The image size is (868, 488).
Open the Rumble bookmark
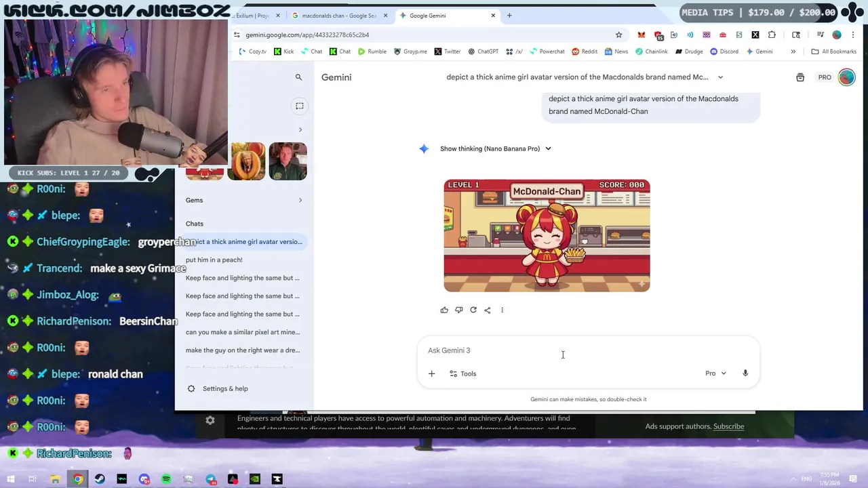tap(372, 52)
